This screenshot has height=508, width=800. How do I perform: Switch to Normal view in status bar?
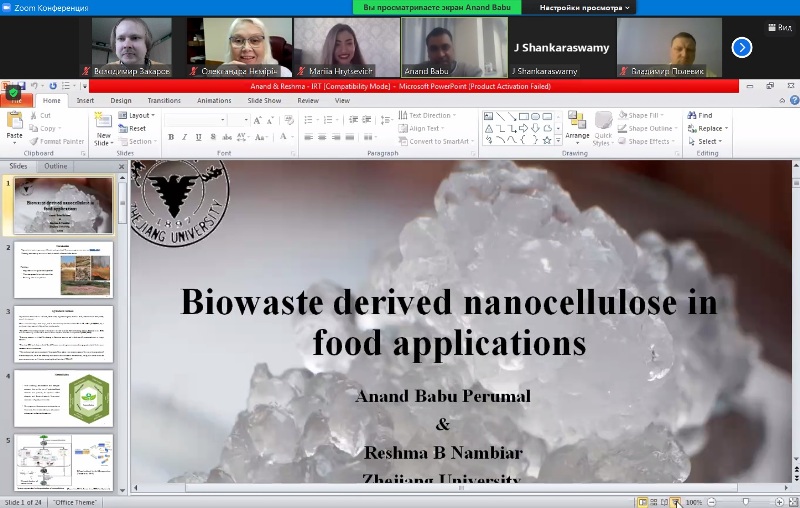pyautogui.click(x=642, y=502)
